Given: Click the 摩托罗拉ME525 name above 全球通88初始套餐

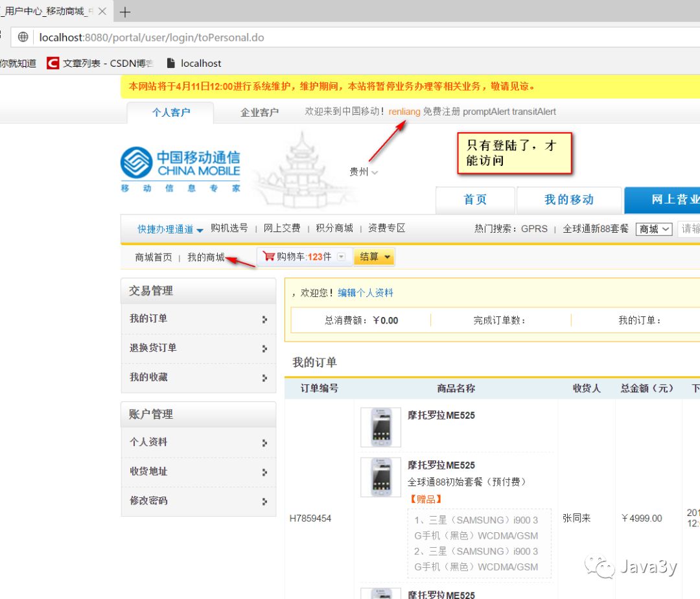Looking at the screenshot, I should pyautogui.click(x=441, y=465).
